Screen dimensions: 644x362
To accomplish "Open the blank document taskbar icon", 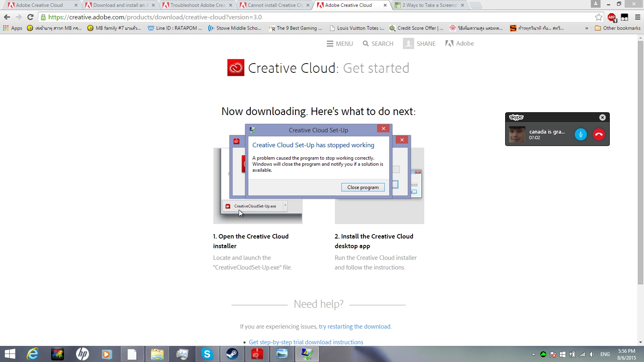I will (x=132, y=354).
